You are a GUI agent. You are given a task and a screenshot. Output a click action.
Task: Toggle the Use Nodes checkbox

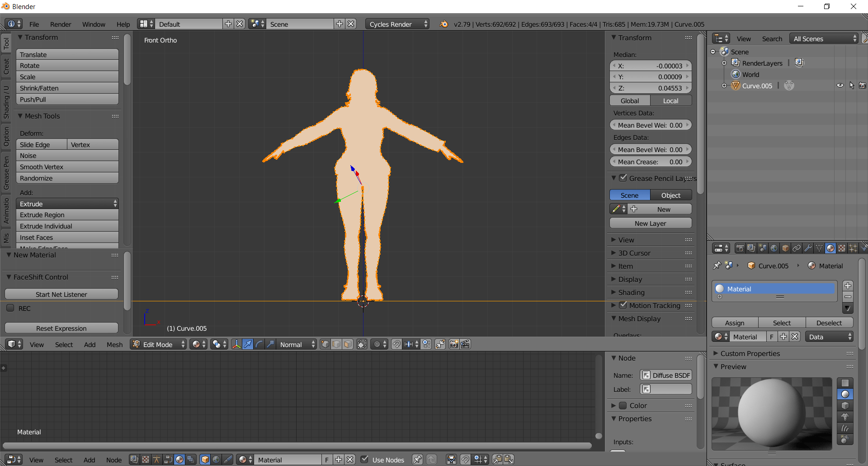pos(365,460)
